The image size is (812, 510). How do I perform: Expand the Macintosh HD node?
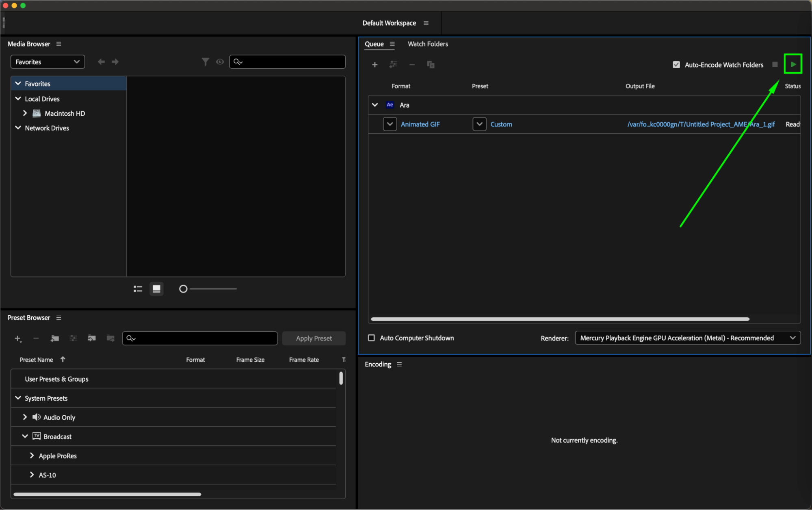coord(25,113)
